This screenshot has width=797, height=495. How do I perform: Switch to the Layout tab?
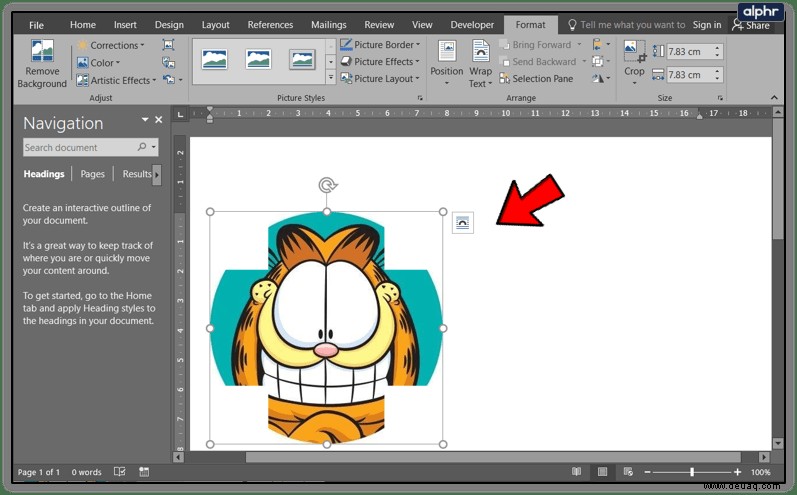coord(216,25)
